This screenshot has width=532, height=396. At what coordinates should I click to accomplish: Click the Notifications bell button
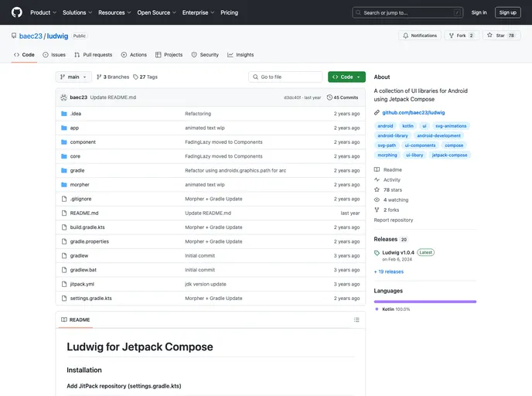[420, 36]
